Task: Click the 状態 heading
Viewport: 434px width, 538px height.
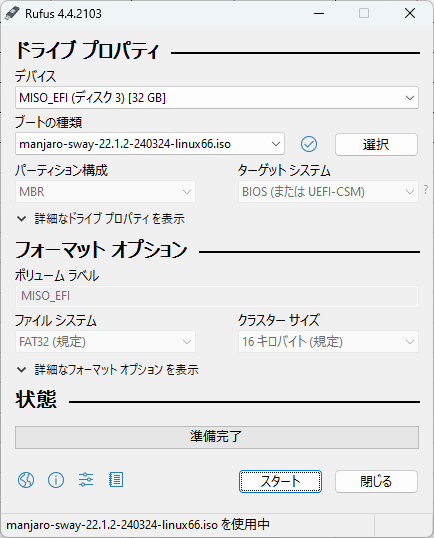Action: coord(36,399)
